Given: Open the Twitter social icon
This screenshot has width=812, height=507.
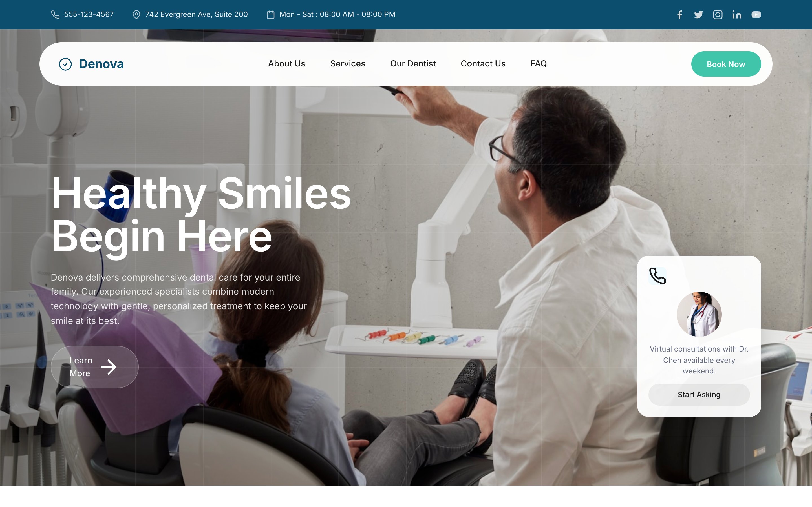Looking at the screenshot, I should click(x=699, y=14).
